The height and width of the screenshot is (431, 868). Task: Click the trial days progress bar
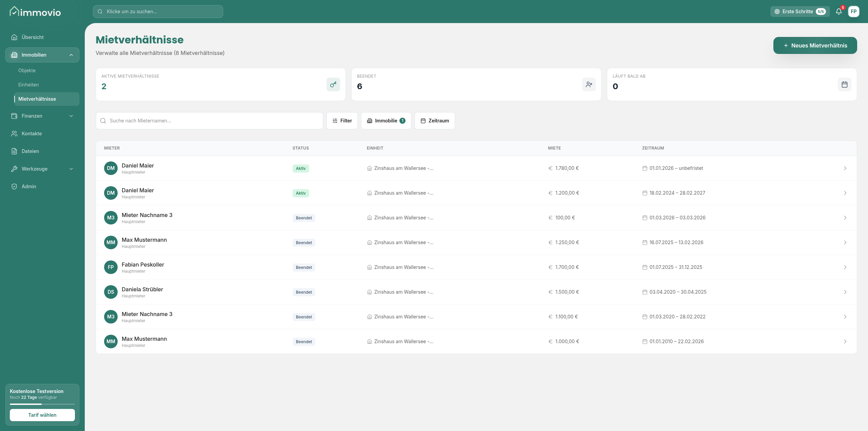pos(42,404)
